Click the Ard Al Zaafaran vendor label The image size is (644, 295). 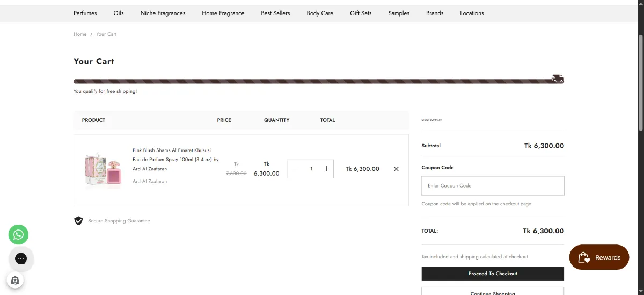pos(150,182)
